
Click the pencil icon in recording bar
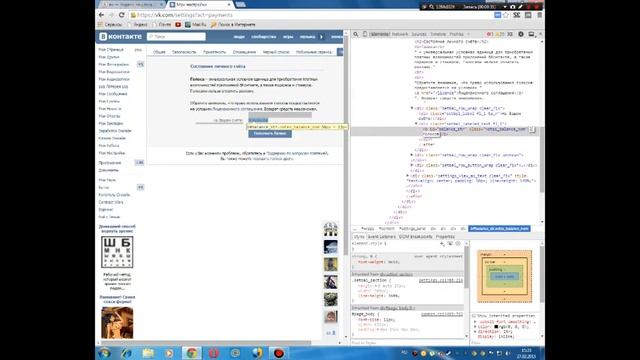[x=520, y=7]
